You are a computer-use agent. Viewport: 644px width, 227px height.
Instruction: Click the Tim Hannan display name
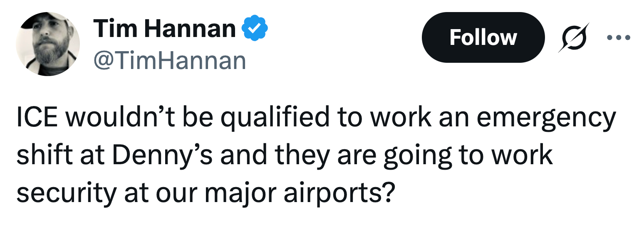(x=165, y=29)
